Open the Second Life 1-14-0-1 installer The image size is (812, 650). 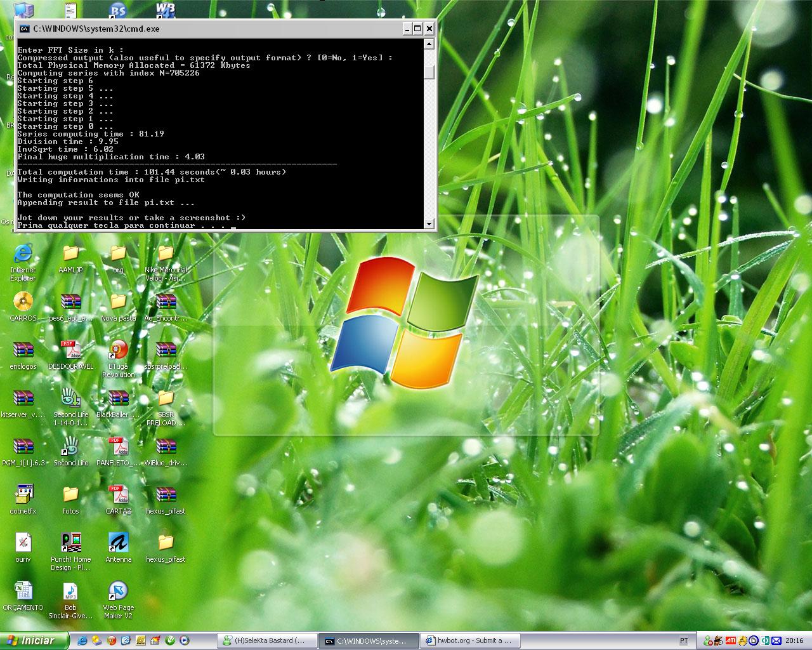(x=70, y=398)
